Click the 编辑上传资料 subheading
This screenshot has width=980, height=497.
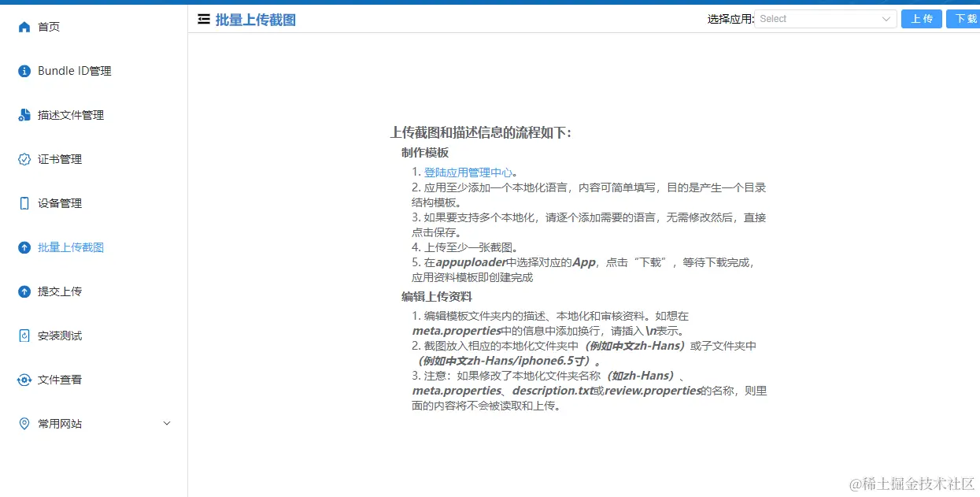click(437, 297)
